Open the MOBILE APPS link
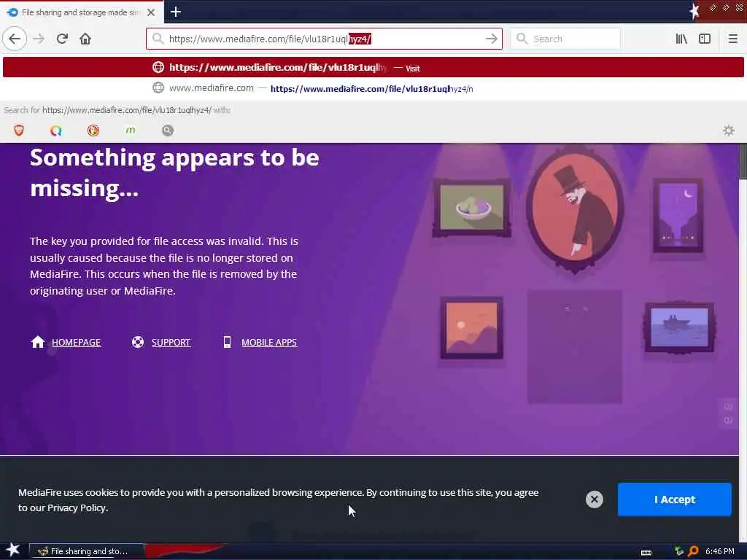This screenshot has height=560, width=747. point(269,343)
